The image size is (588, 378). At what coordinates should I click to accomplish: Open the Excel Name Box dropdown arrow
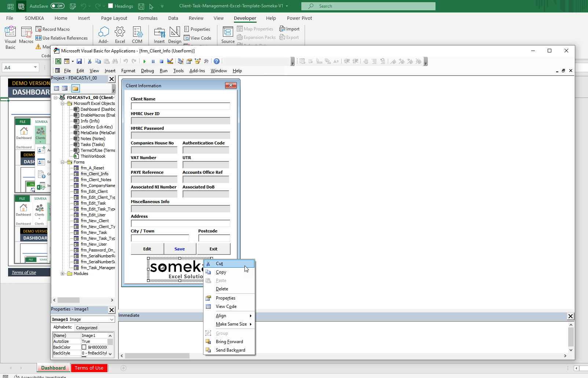click(x=35, y=67)
